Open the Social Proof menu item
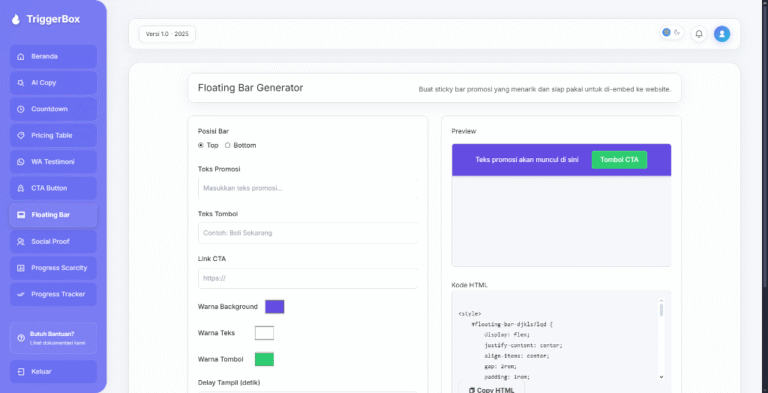 (x=53, y=242)
